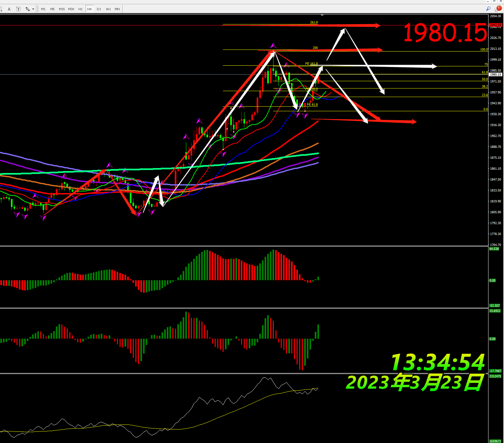Switch to M1 timeframe
504x443 pixels.
click(43, 9)
